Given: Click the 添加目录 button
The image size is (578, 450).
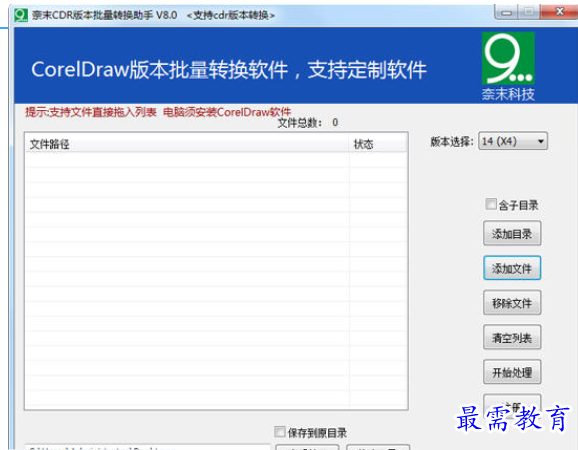Looking at the screenshot, I should point(512,233).
